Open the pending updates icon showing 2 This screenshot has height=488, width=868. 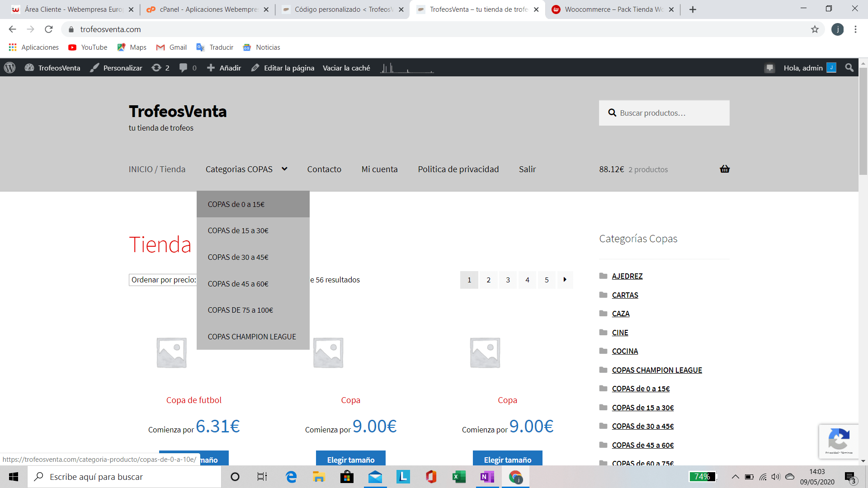pyautogui.click(x=156, y=68)
